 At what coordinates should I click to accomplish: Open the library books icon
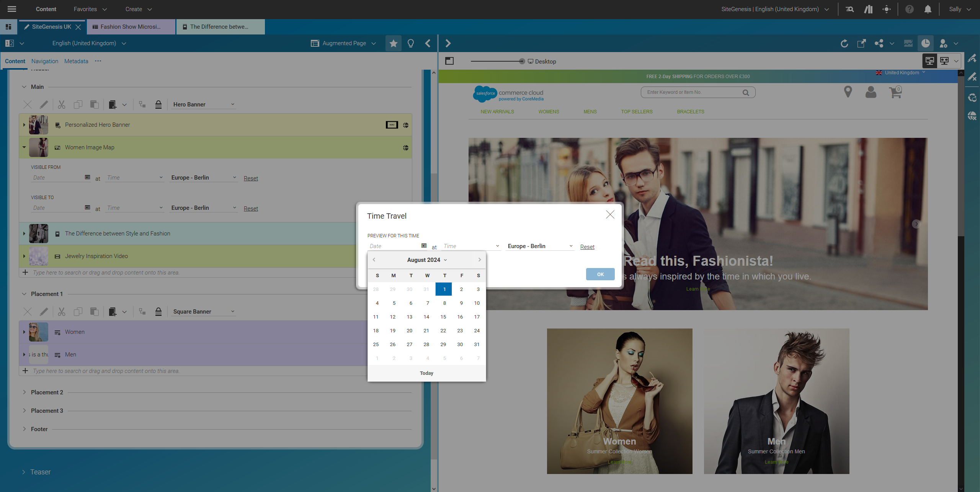click(x=868, y=9)
